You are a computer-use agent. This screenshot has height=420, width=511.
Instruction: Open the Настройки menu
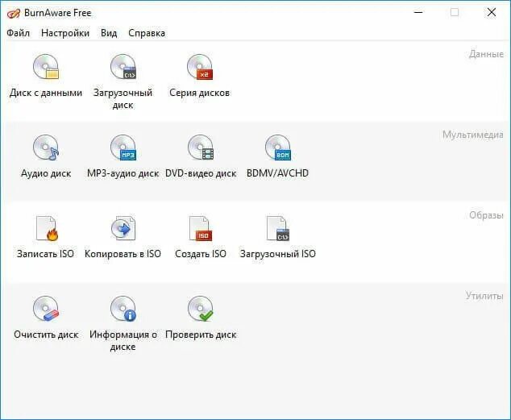(x=65, y=33)
